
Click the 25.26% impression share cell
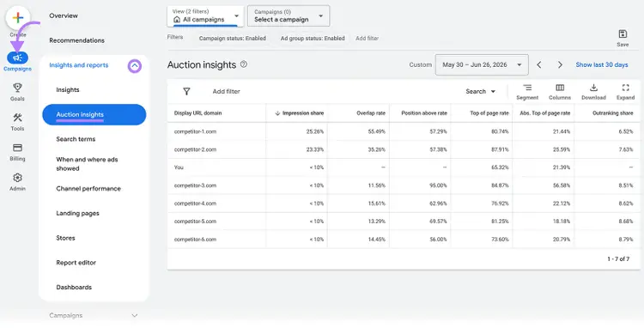click(315, 131)
